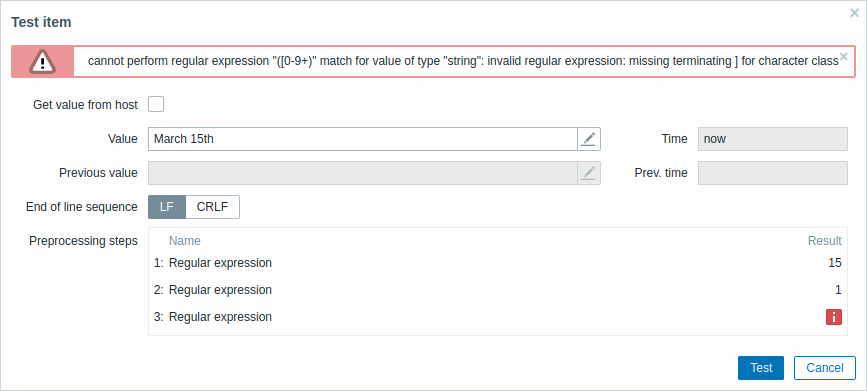Click the Cancel button
Image resolution: width=867 pixels, height=391 pixels.
824,368
